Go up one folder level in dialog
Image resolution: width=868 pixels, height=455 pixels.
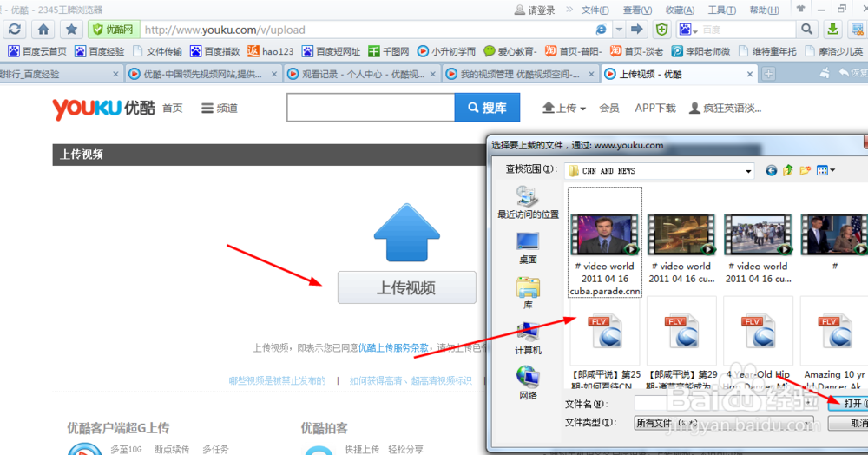tap(788, 170)
